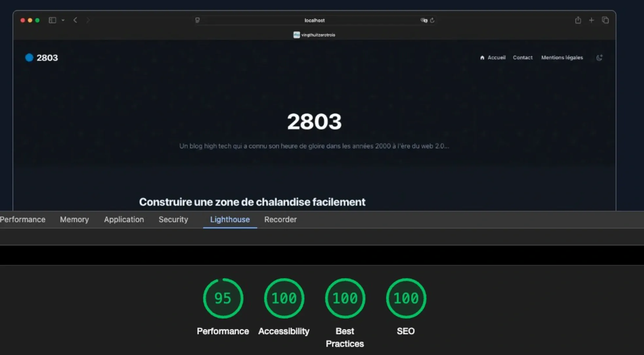Click the localhost address bar
This screenshot has width=644, height=355.
click(314, 20)
